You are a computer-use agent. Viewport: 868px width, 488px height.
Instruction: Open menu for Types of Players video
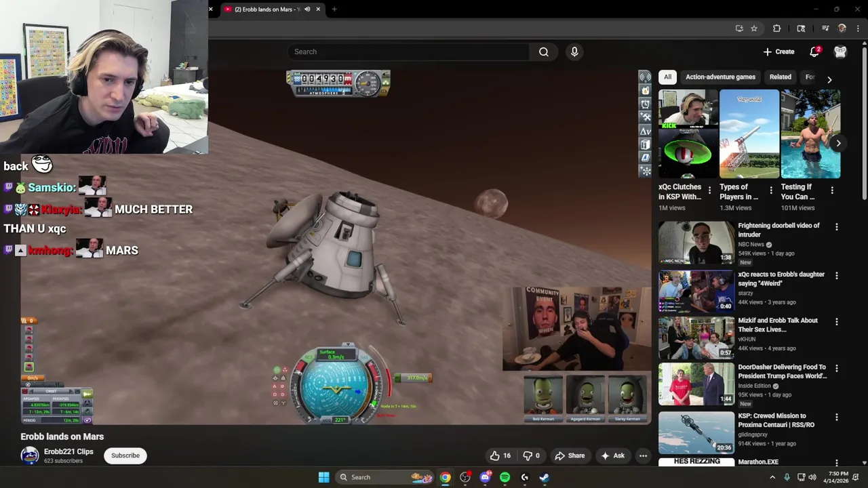(770, 190)
